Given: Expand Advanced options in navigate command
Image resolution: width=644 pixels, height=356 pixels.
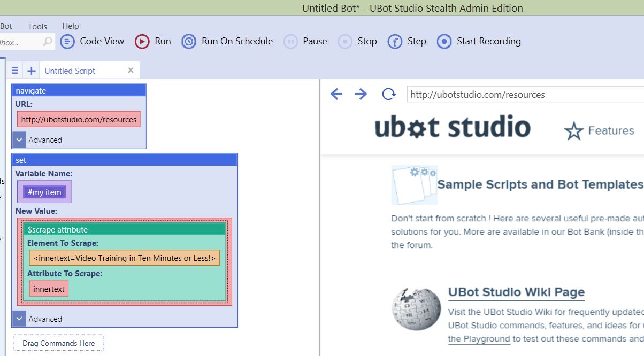Looking at the screenshot, I should click(x=19, y=140).
